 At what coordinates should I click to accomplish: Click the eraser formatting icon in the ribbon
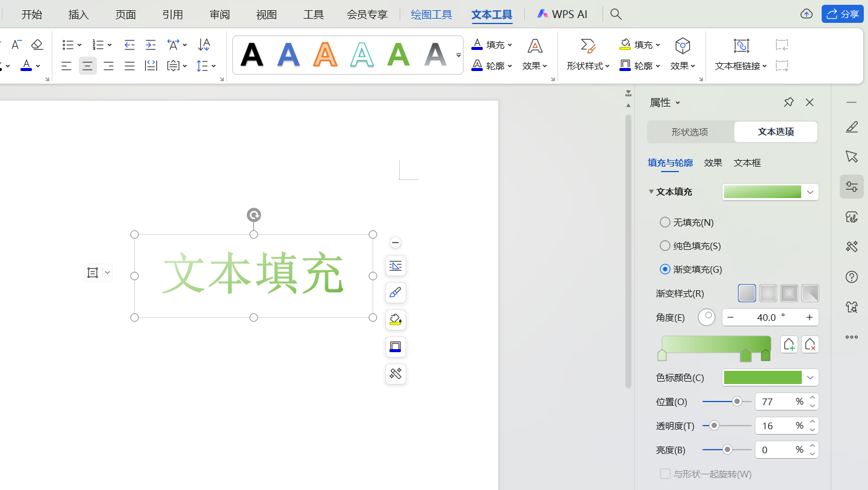coord(37,44)
